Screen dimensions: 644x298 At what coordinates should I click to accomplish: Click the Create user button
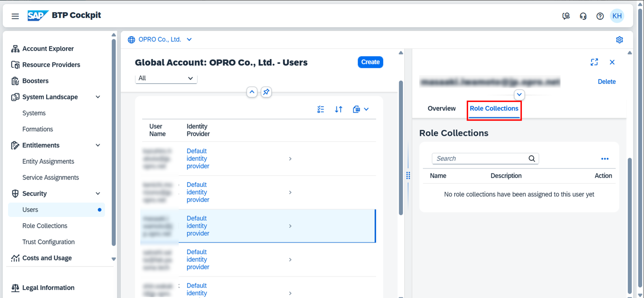pyautogui.click(x=370, y=62)
